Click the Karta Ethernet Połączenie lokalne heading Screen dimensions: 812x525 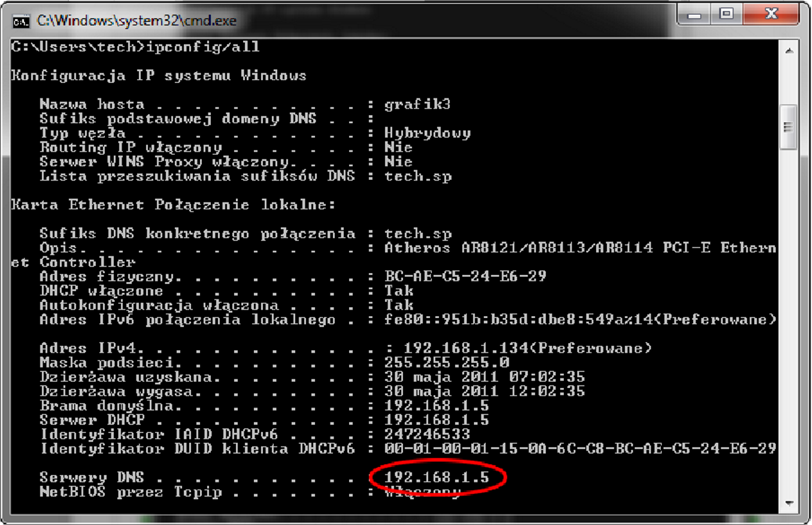(173, 205)
